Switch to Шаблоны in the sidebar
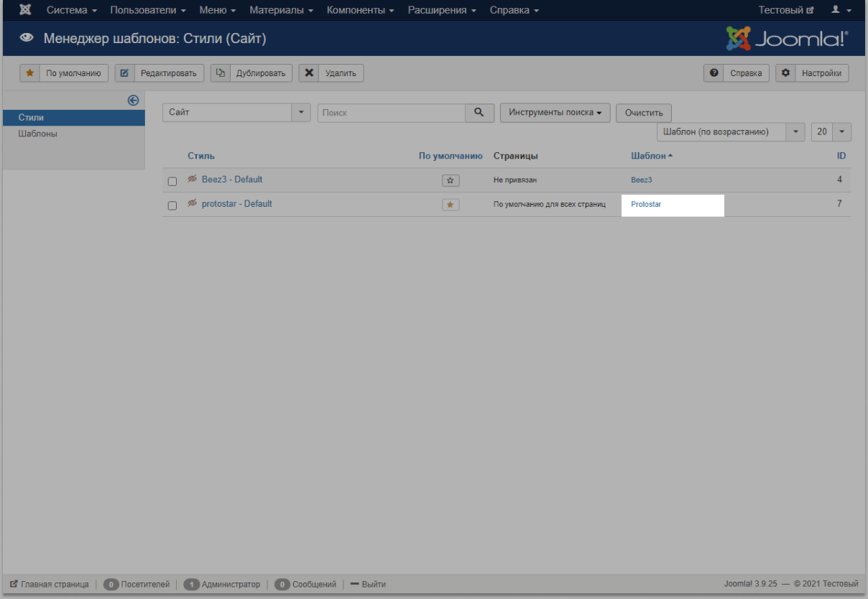This screenshot has height=599, width=868. point(74,134)
